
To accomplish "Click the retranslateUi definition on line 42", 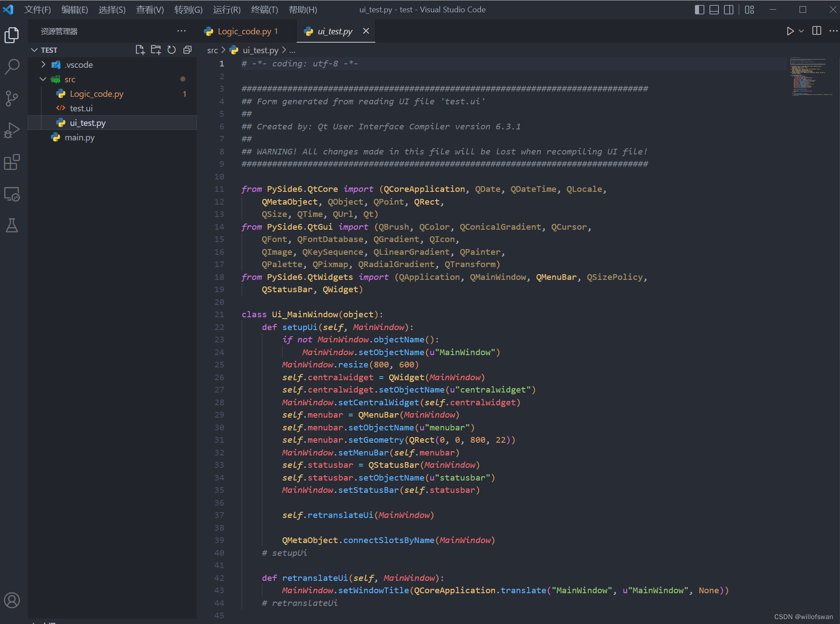I will point(315,578).
